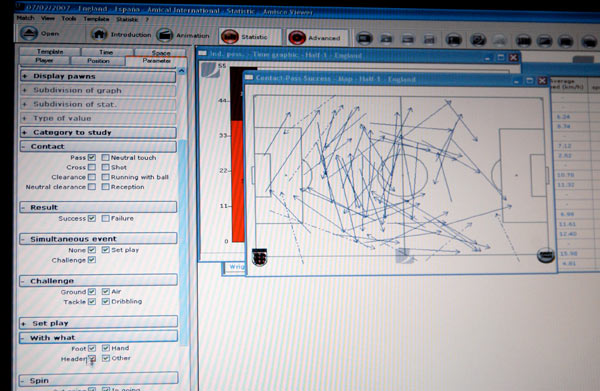Open the Introduction home icon
The width and height of the screenshot is (600, 391).
(x=99, y=34)
